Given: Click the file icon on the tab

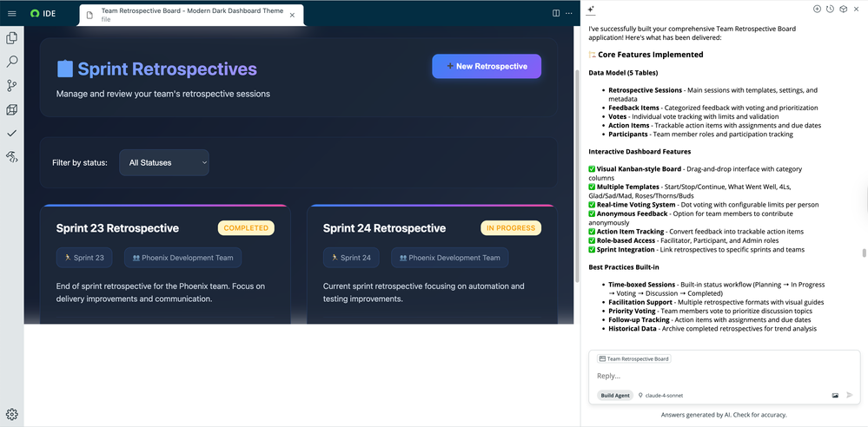Looking at the screenshot, I should pos(89,15).
